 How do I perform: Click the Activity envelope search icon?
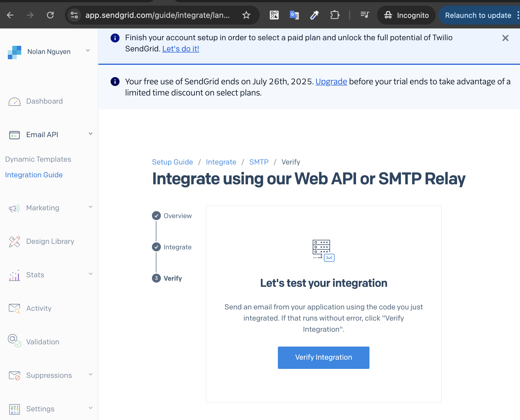click(x=14, y=308)
